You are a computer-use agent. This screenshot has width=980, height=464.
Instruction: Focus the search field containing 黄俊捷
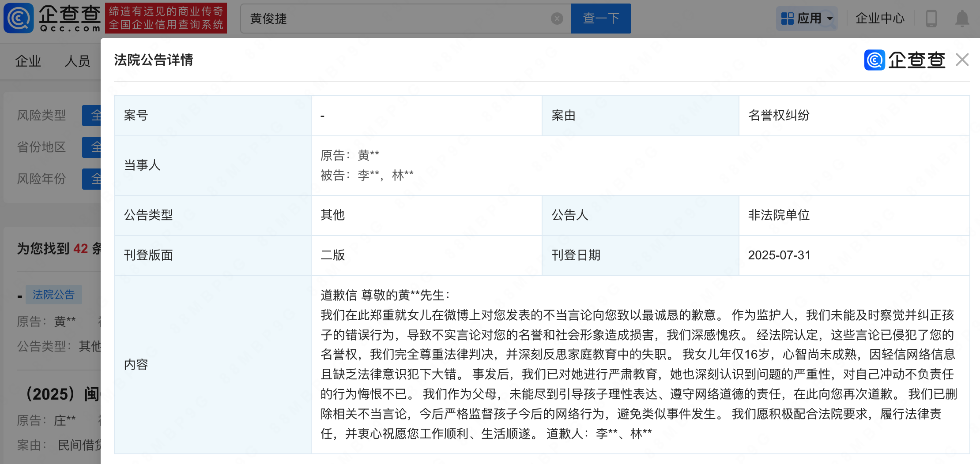[397, 19]
